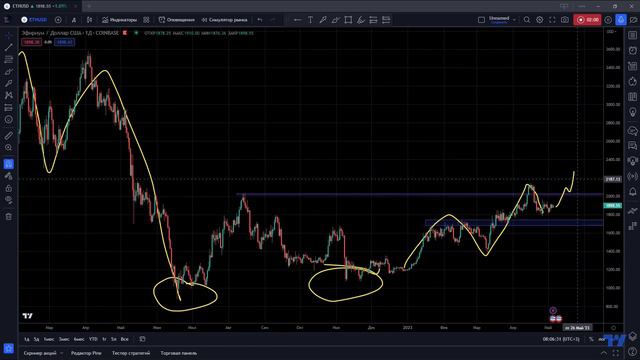Set the 1д date range
Viewport: 640px width, 360px height.
click(x=27, y=339)
